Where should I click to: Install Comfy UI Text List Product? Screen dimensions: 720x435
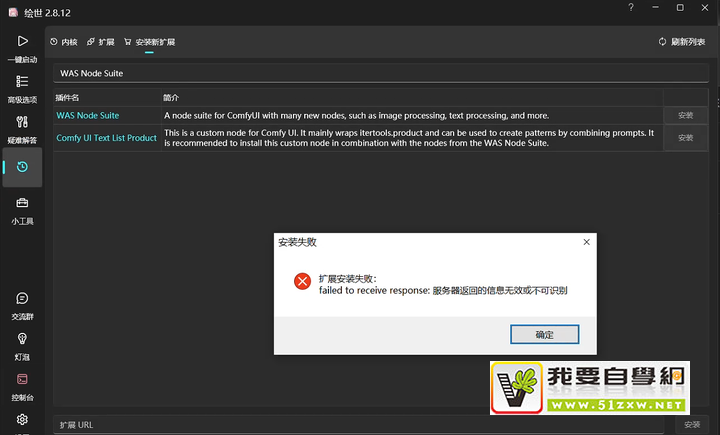coord(685,138)
